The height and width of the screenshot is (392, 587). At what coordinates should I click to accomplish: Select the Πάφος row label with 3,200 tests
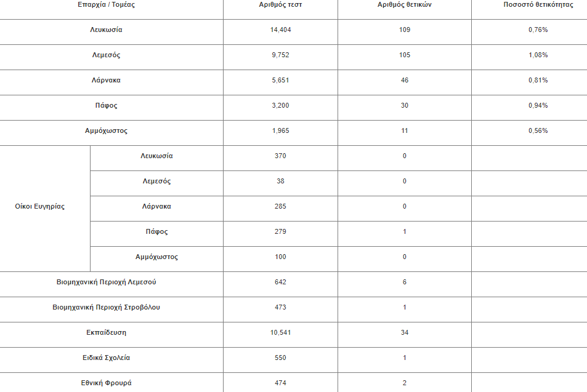point(107,105)
